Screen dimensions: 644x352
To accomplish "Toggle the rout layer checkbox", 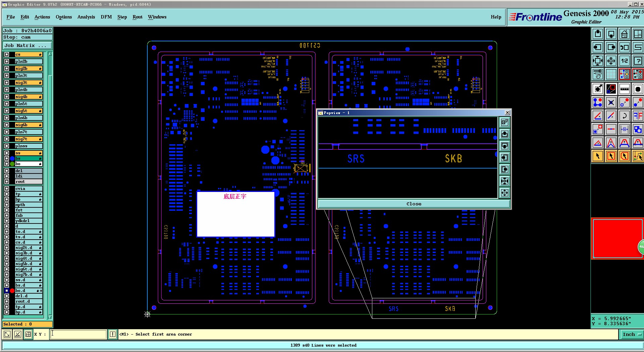I will pyautogui.click(x=7, y=182).
